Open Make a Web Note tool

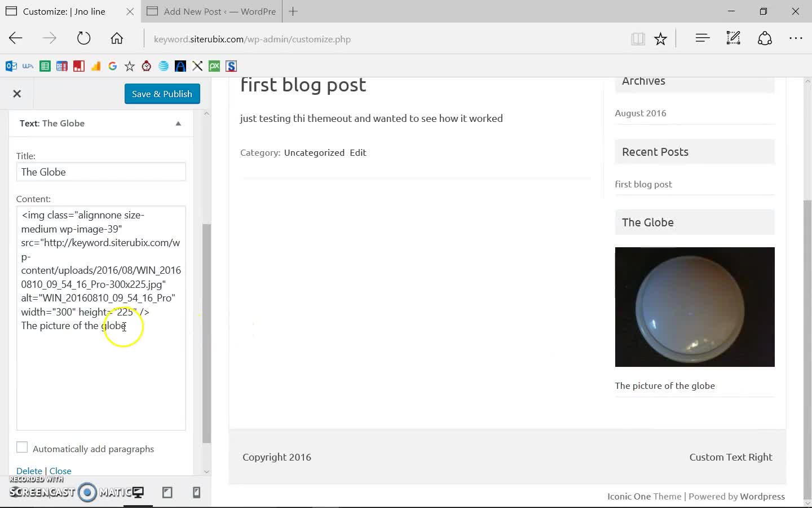tap(733, 38)
